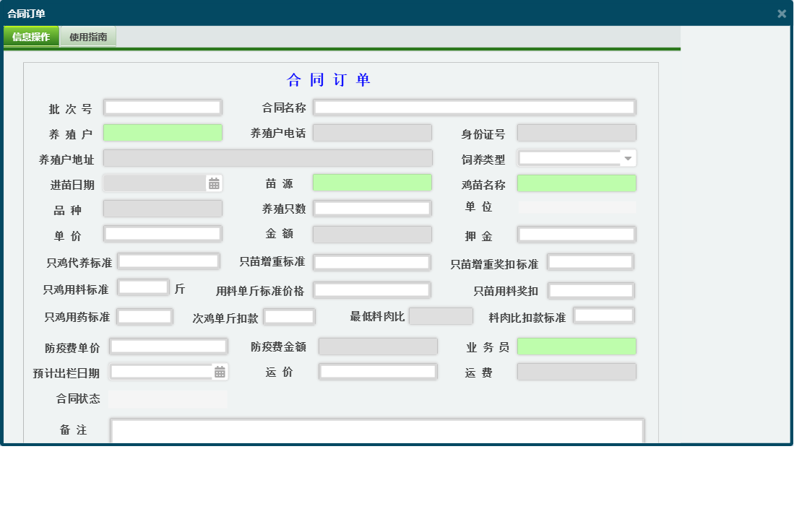Click the 鸡苗名称 input box

point(576,183)
